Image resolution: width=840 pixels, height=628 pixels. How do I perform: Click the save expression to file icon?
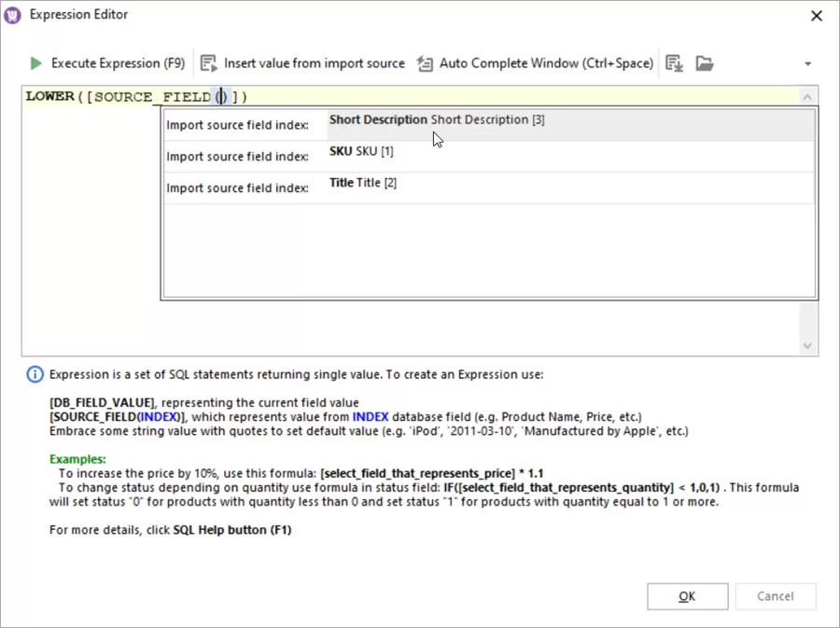tap(674, 63)
